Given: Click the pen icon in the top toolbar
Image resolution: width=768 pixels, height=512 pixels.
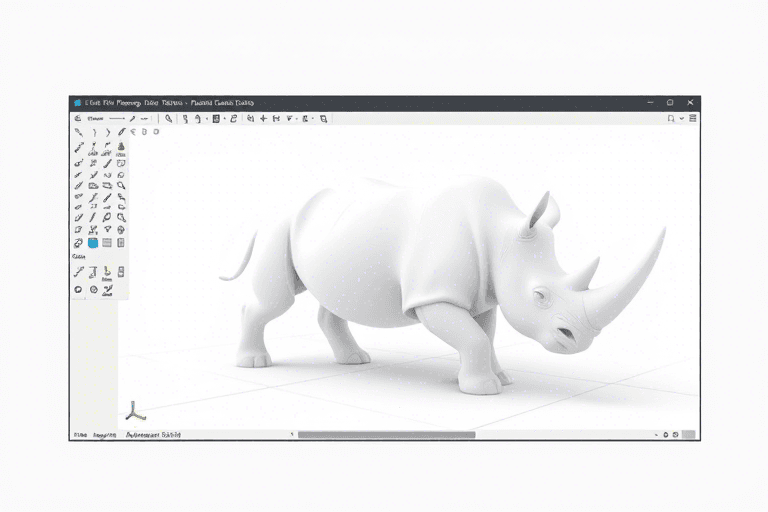Looking at the screenshot, I should point(131,118).
